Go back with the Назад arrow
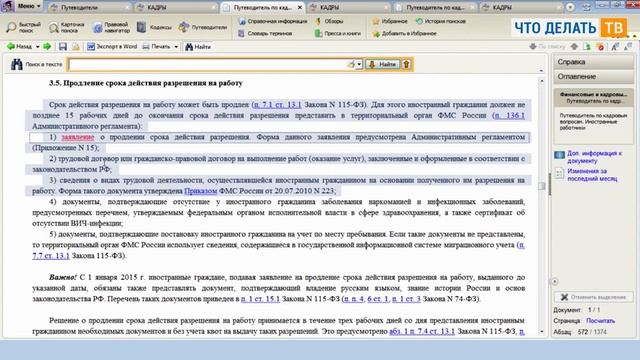This screenshot has height=360, width=640. [19, 47]
